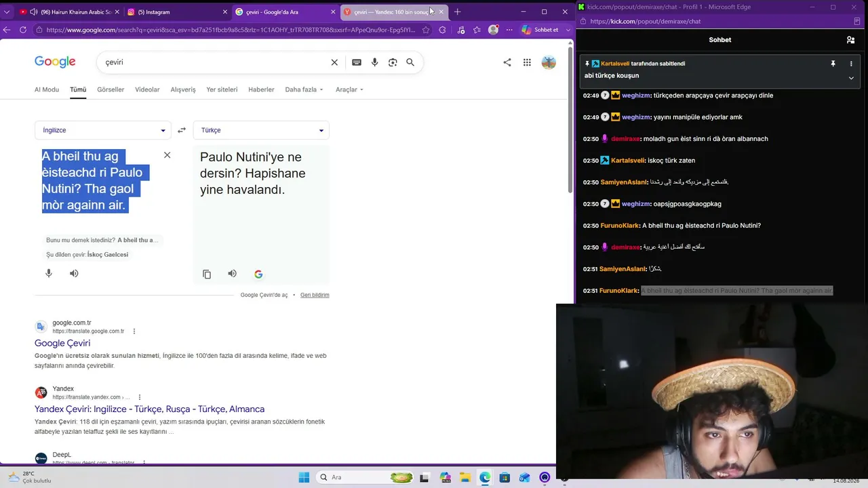868x488 pixels.
Task: Open the weather widget on the taskbar
Action: point(31,477)
